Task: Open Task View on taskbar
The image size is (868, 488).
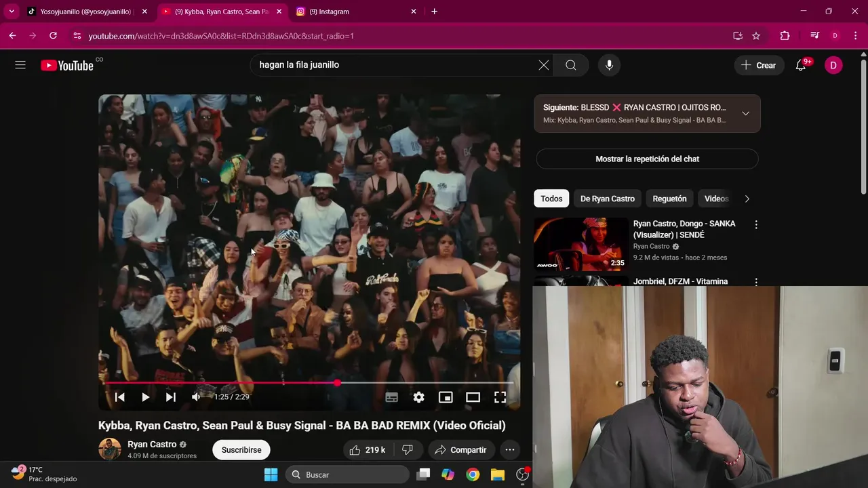Action: click(x=423, y=474)
